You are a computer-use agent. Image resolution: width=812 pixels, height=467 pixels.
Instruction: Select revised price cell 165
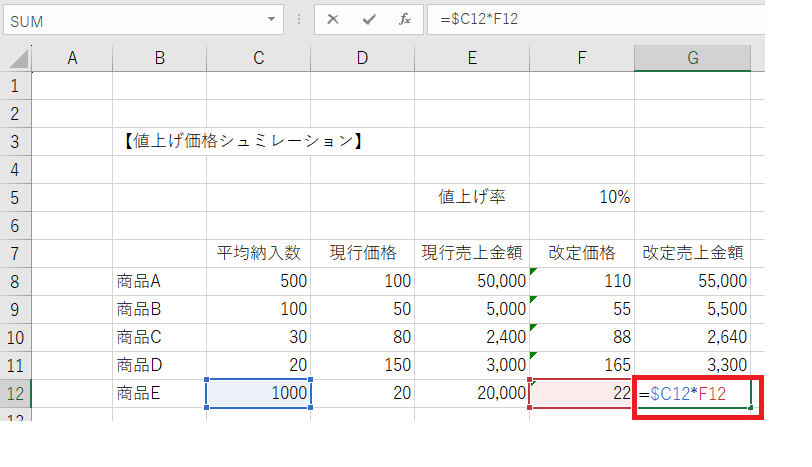pos(582,365)
